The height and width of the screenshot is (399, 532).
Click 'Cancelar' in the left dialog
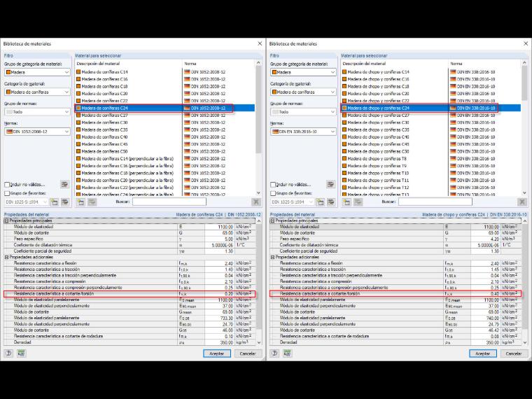[248, 353]
